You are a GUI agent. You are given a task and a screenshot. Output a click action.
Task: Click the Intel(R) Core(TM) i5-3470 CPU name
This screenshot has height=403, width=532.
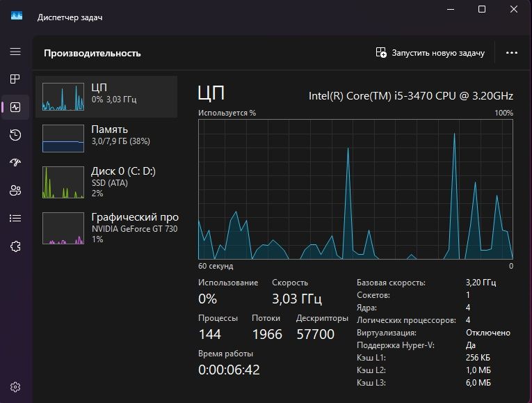411,96
